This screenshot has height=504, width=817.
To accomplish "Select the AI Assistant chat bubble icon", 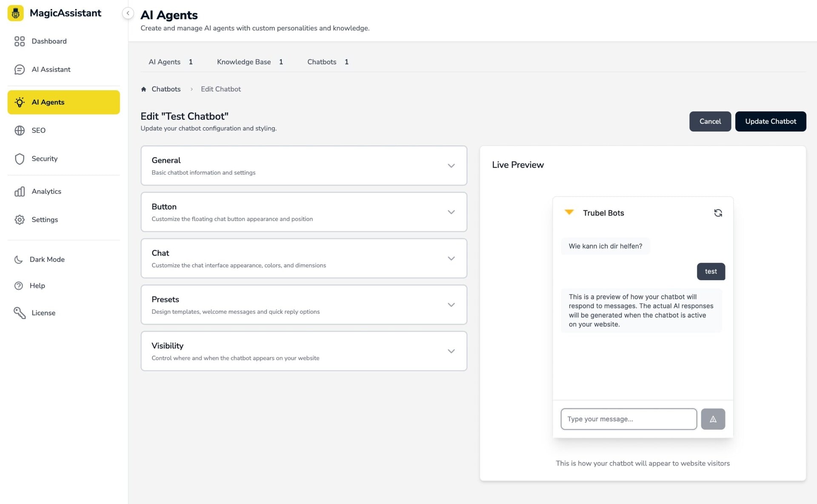I will [x=20, y=69].
